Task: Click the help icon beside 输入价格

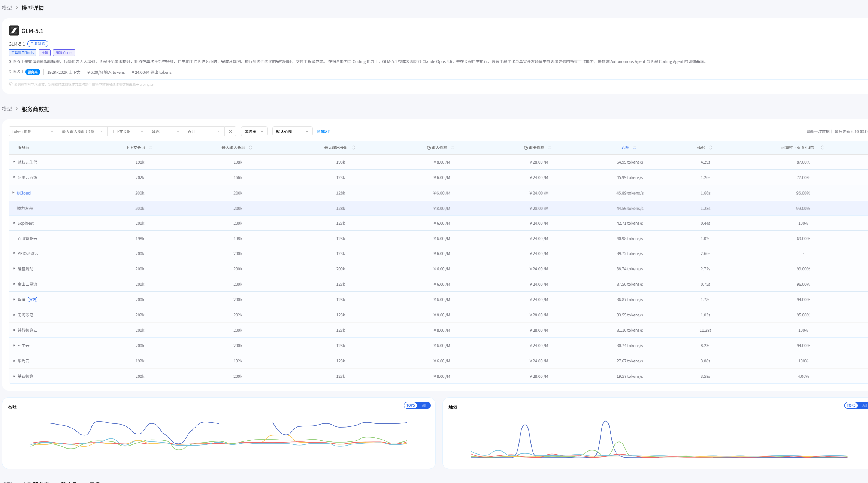Action: (429, 148)
